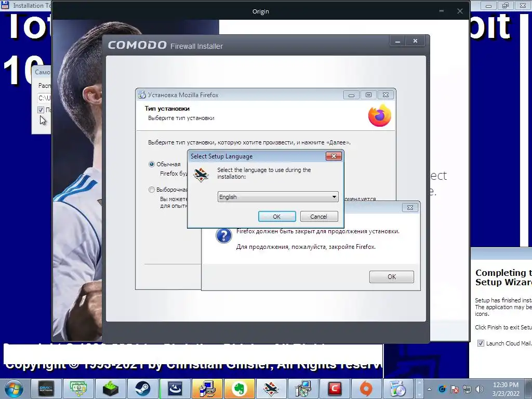Close the Установка Mozilla Firefox window
The image size is (532, 399).
(x=386, y=95)
